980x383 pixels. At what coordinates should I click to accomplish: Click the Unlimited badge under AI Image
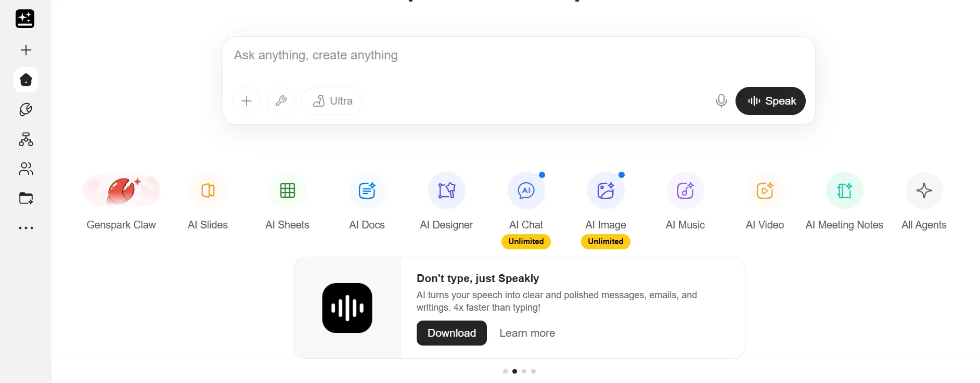605,241
